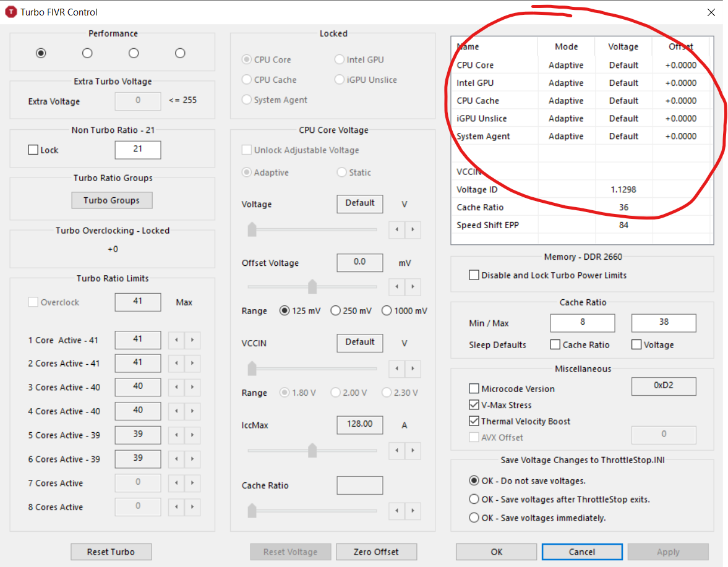Select the fourth Performance profile radio button

coord(180,53)
